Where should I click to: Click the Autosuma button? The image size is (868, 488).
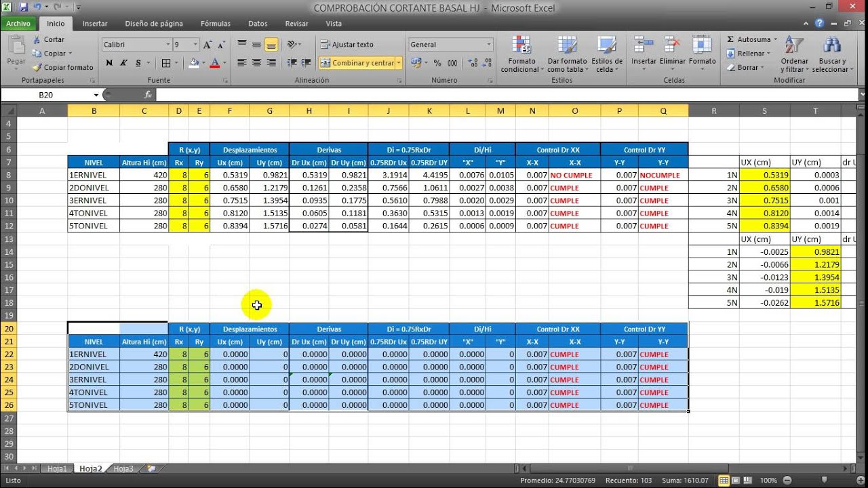click(749, 40)
